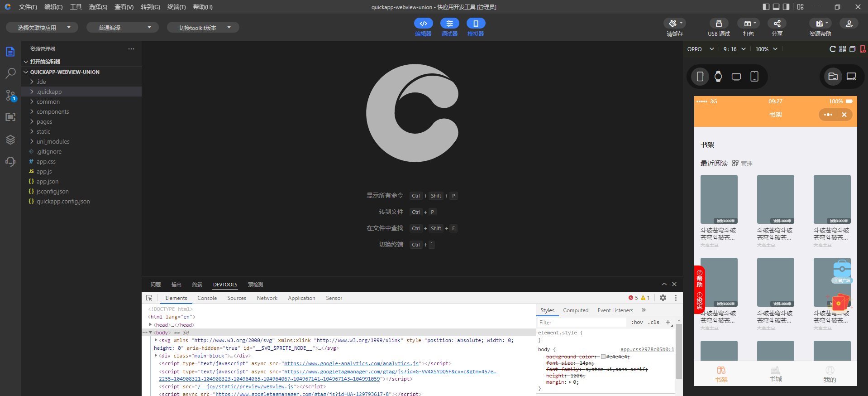Viewport: 868px width, 396px height.
Task: Click the red 帮助 help side button
Action: click(x=700, y=279)
